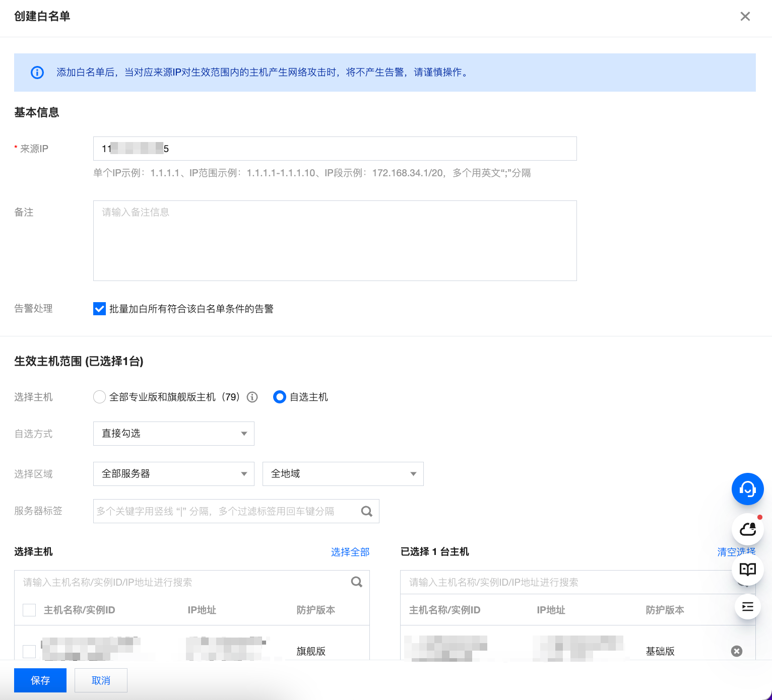Screen dimensions: 772x700
Task: Open the customer service headset floating button
Action: pos(748,489)
